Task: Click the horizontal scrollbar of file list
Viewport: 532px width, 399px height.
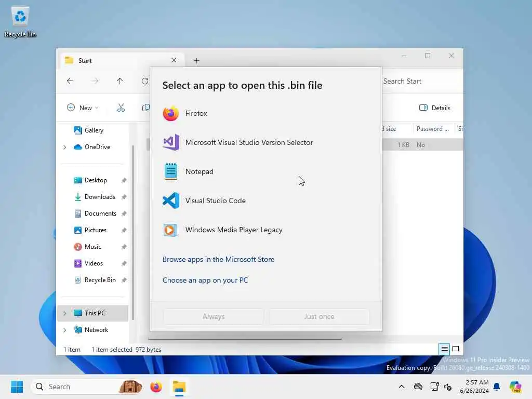Action: tap(245, 339)
